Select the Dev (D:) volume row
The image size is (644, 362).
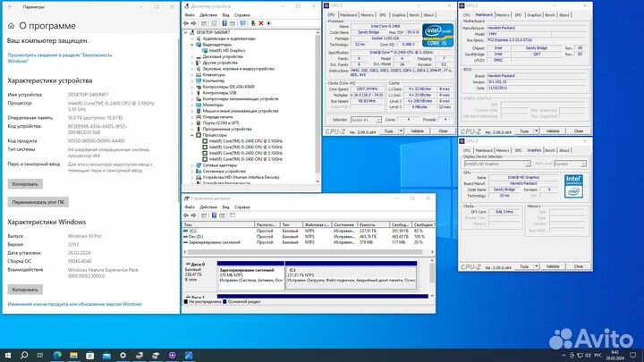coord(308,237)
